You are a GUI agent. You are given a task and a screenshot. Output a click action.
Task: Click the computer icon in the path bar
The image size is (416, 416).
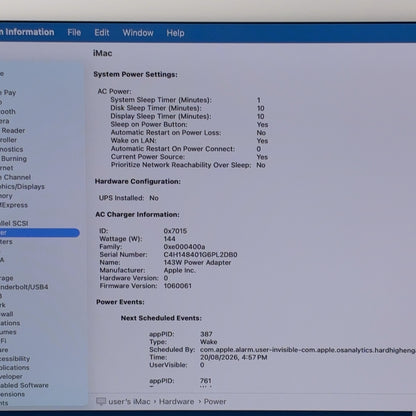[x=101, y=401]
